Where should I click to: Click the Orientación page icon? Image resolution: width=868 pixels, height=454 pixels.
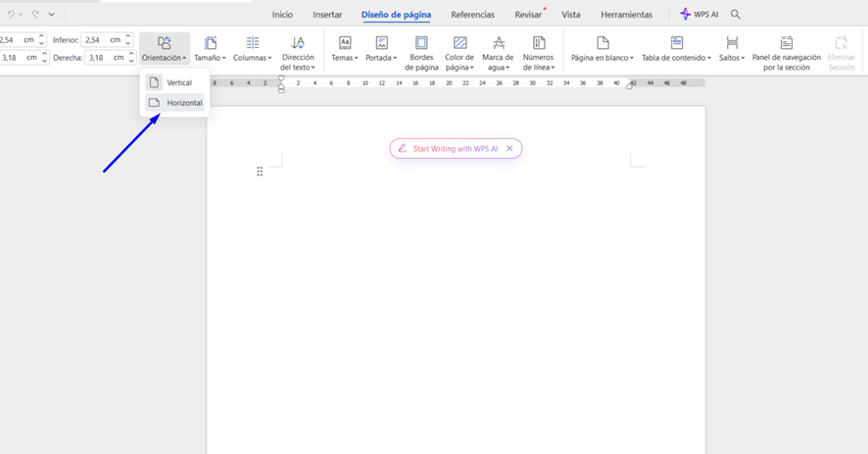(164, 43)
